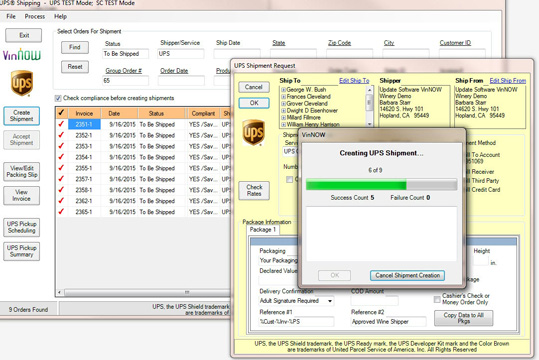The height and width of the screenshot is (360, 539).
Task: Toggle Cashier's Check or Money Order Only checkbox
Action: point(437,299)
